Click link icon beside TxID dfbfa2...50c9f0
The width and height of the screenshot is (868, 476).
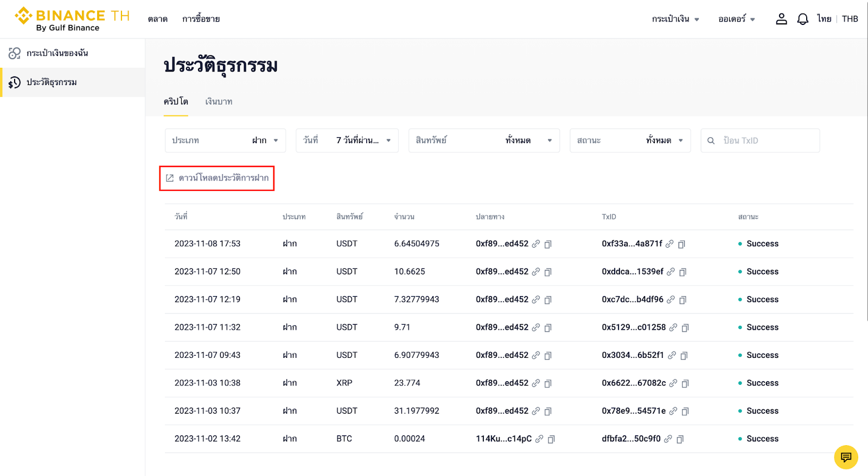(x=668, y=439)
